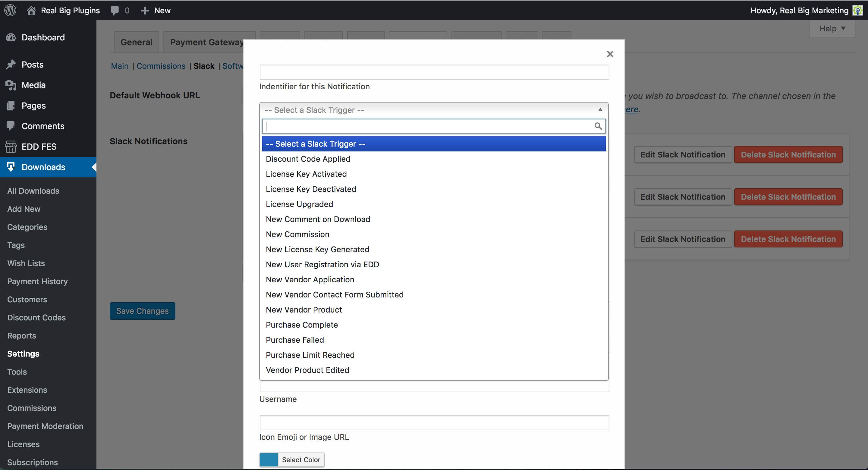Screen dimensions: 868x470
Task: Click the plus New icon in admin bar
Action: [145, 11]
